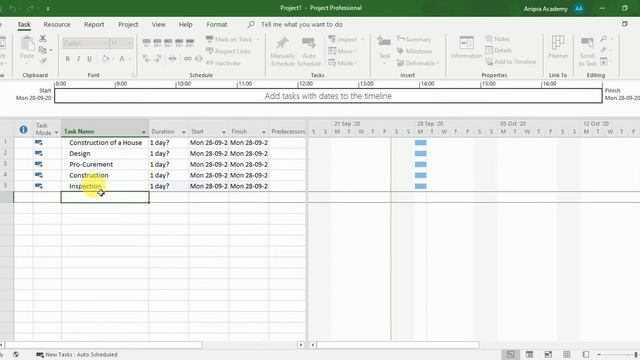The width and height of the screenshot is (640, 360).
Task: Mark task 100% complete
Action: tap(190, 43)
